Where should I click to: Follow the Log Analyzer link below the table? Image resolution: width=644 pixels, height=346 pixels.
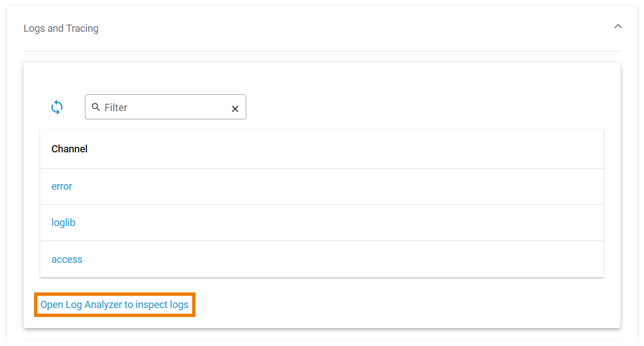pyautogui.click(x=115, y=305)
